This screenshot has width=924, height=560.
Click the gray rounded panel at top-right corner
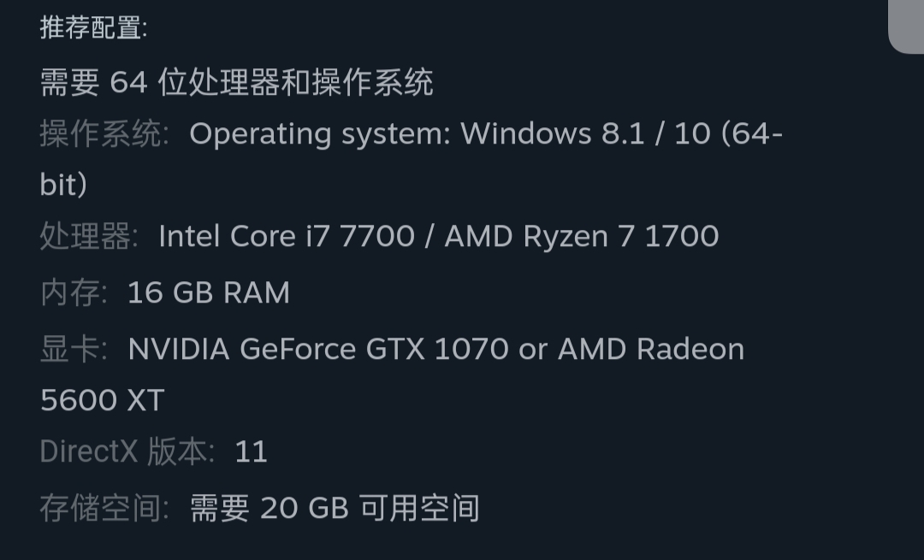click(906, 27)
